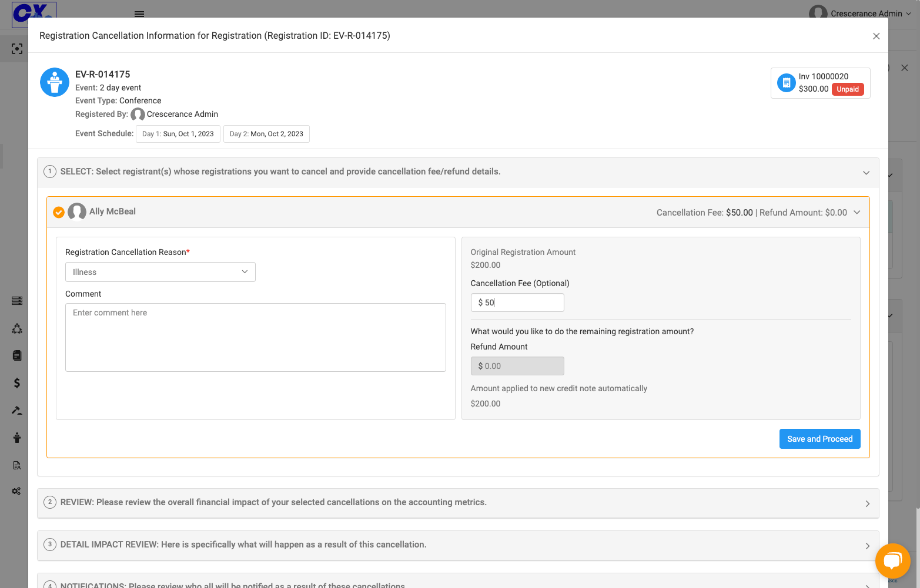Close the Registration Cancellation dialog
The width and height of the screenshot is (920, 588).
click(x=876, y=36)
